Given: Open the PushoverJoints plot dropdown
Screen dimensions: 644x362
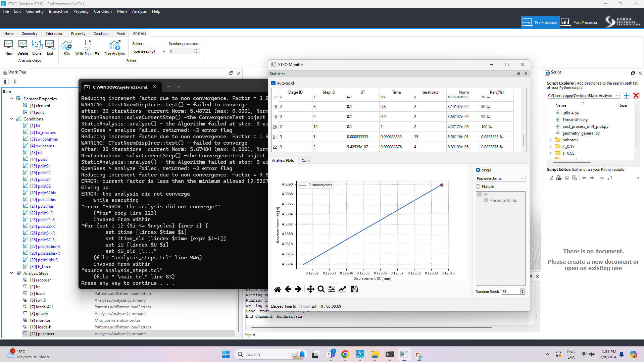Looking at the screenshot, I should pyautogui.click(x=500, y=178).
